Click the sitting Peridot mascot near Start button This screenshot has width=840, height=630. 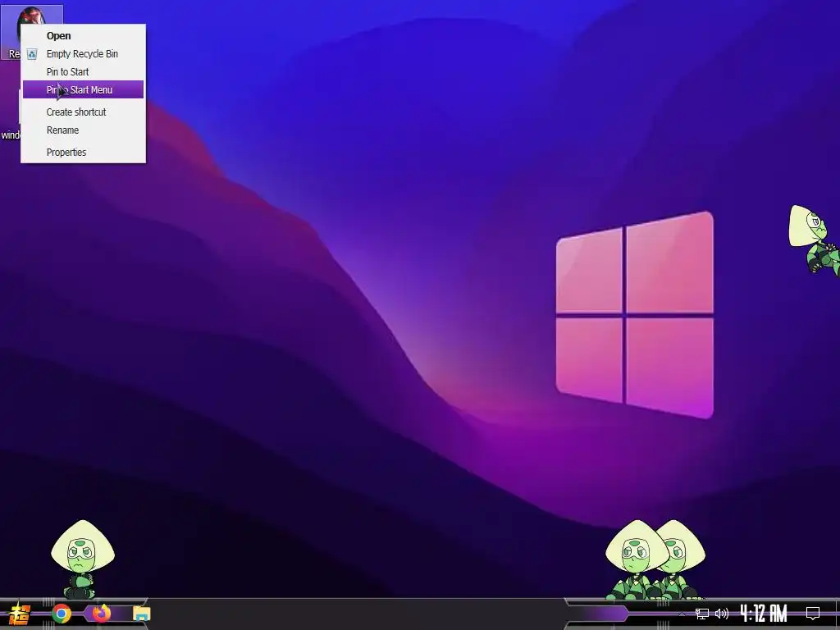83,559
